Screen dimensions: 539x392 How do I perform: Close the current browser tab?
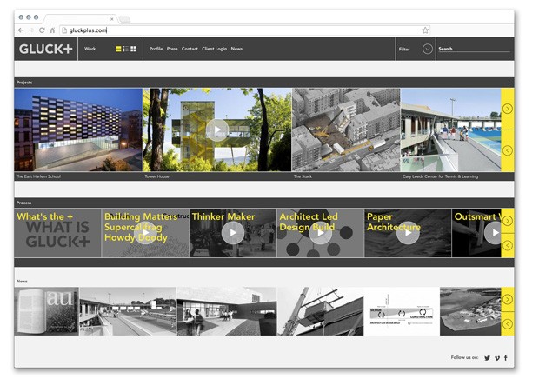(112, 19)
